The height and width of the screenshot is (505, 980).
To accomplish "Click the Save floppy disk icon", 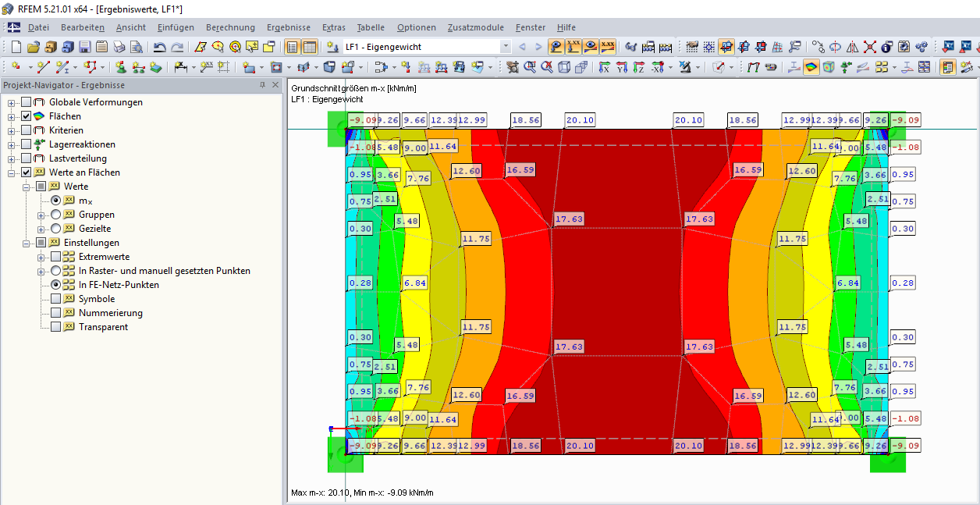I will coord(85,47).
